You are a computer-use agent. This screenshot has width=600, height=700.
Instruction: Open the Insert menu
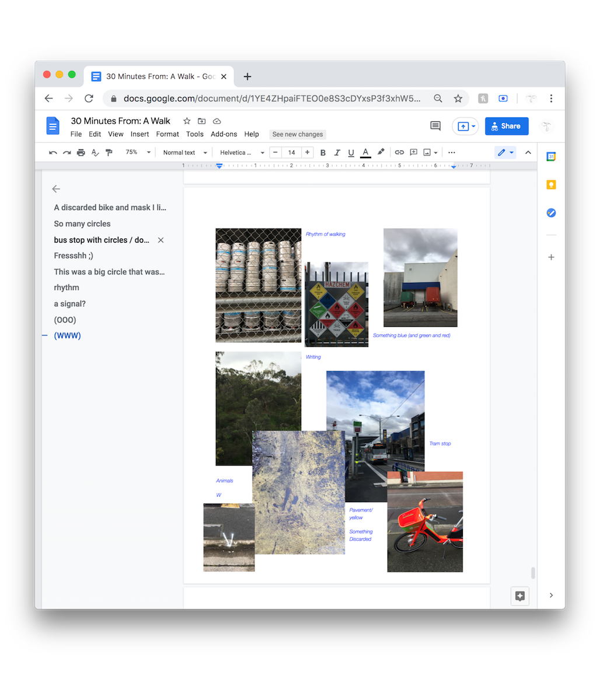(x=139, y=134)
